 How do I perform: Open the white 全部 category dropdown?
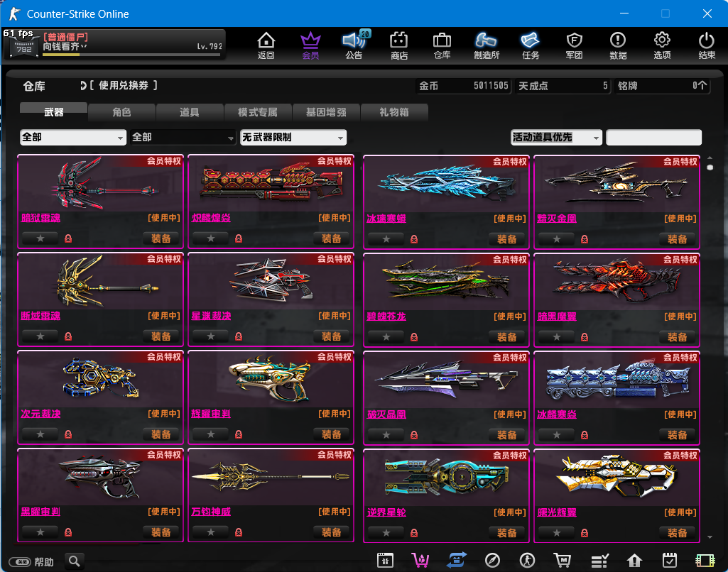(x=73, y=137)
